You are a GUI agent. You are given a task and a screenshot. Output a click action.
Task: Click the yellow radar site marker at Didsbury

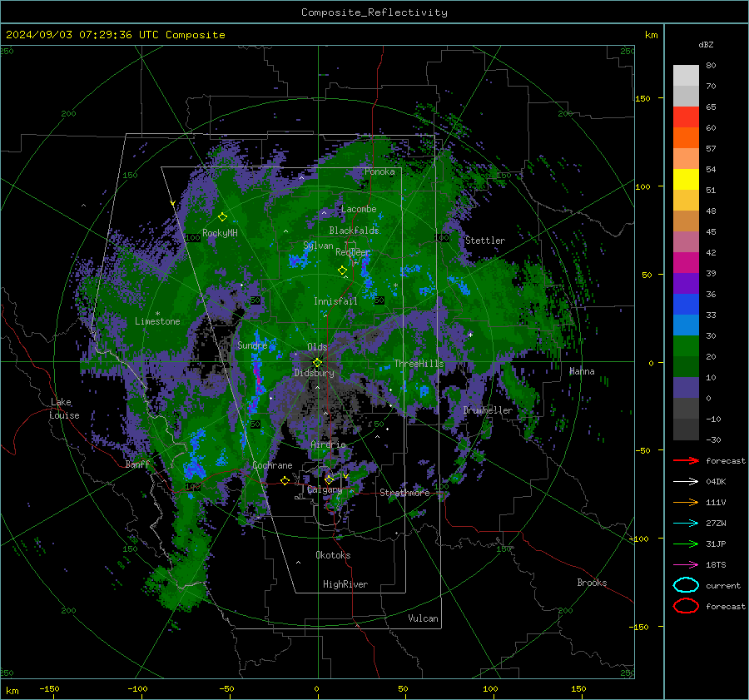click(318, 363)
